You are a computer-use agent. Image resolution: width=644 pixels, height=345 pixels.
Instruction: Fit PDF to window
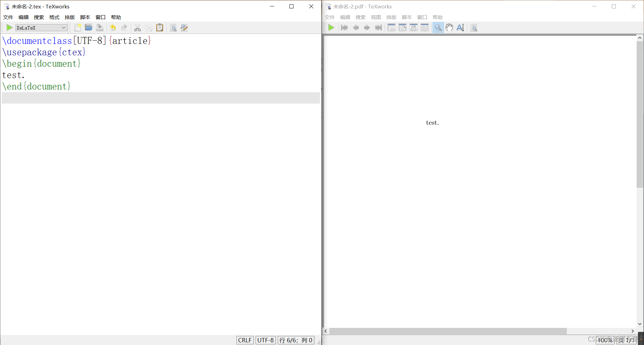pos(414,27)
